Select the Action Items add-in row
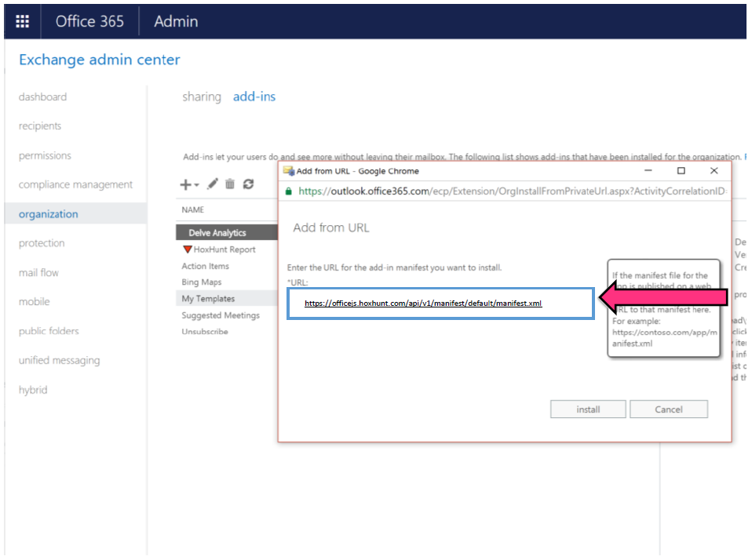The image size is (752, 560). tap(226, 266)
